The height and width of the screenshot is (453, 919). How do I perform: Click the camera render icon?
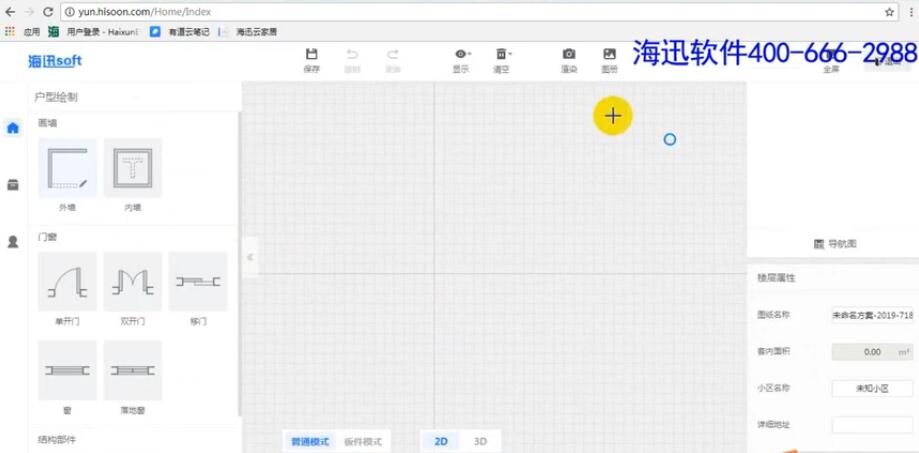569,55
